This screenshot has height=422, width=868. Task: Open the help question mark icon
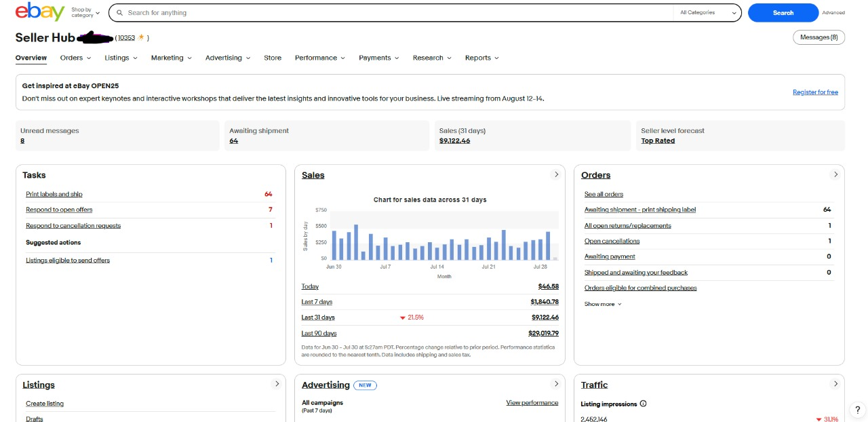coord(858,410)
